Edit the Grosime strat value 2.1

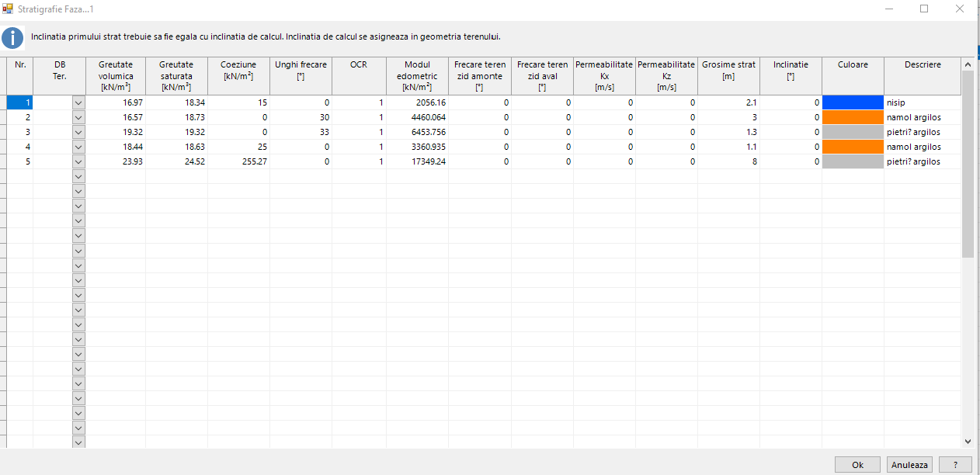click(728, 102)
